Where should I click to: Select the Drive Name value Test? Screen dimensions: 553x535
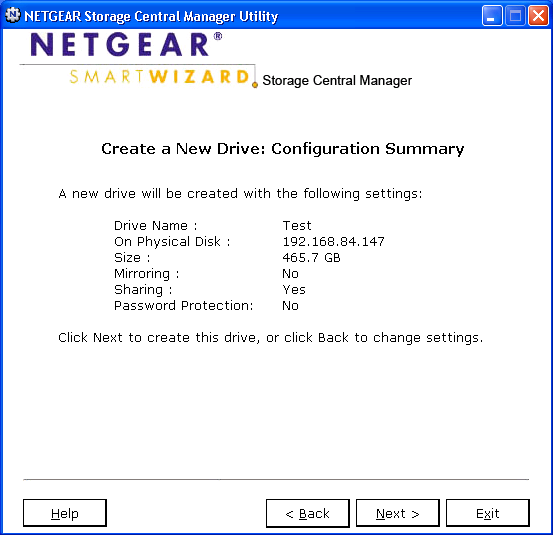(297, 226)
